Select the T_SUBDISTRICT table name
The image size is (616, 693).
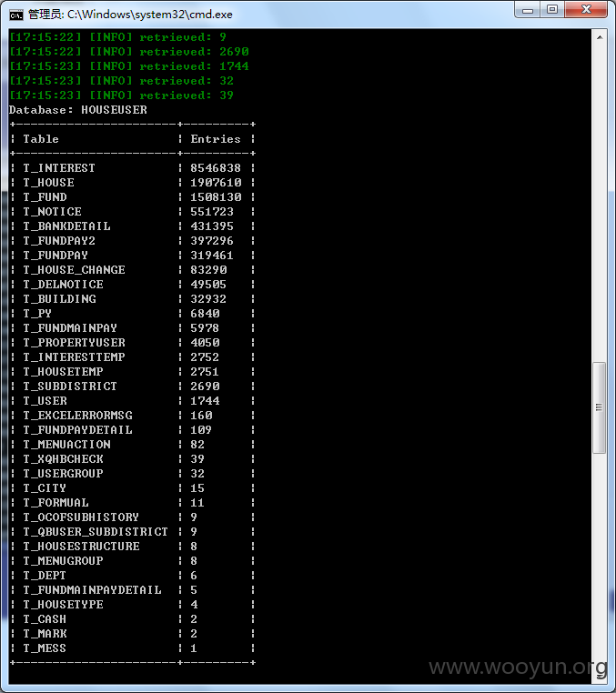(x=70, y=387)
